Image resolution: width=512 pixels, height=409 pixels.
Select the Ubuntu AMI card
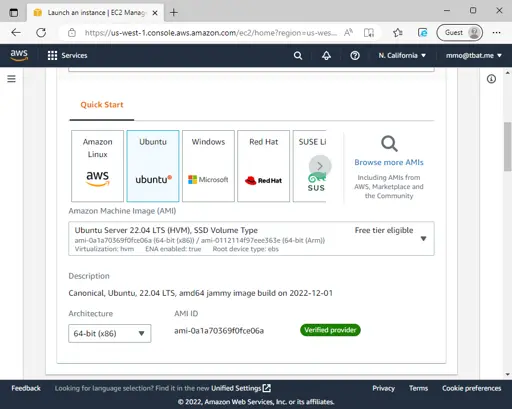tap(153, 166)
